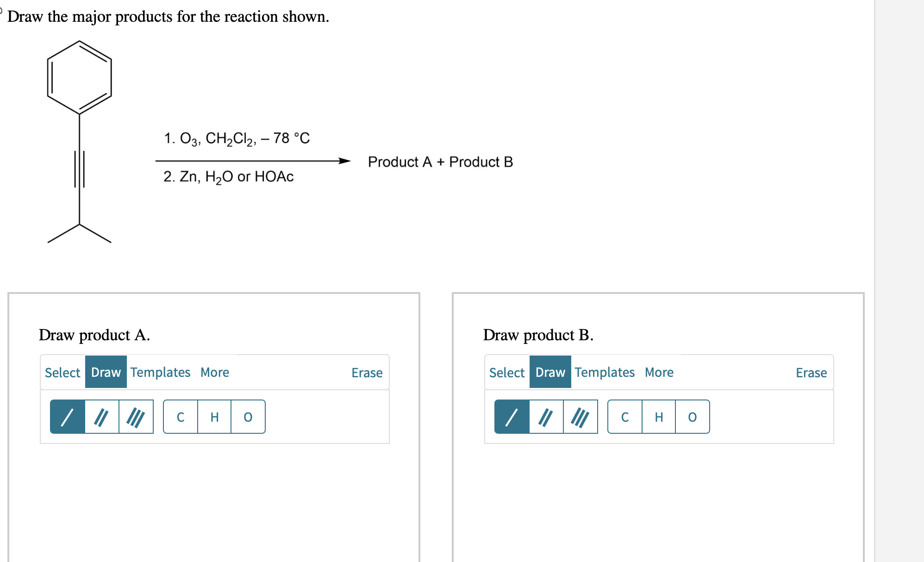Select the double bond tool in Product A
Viewport: 924px width, 562px height.
(x=102, y=417)
